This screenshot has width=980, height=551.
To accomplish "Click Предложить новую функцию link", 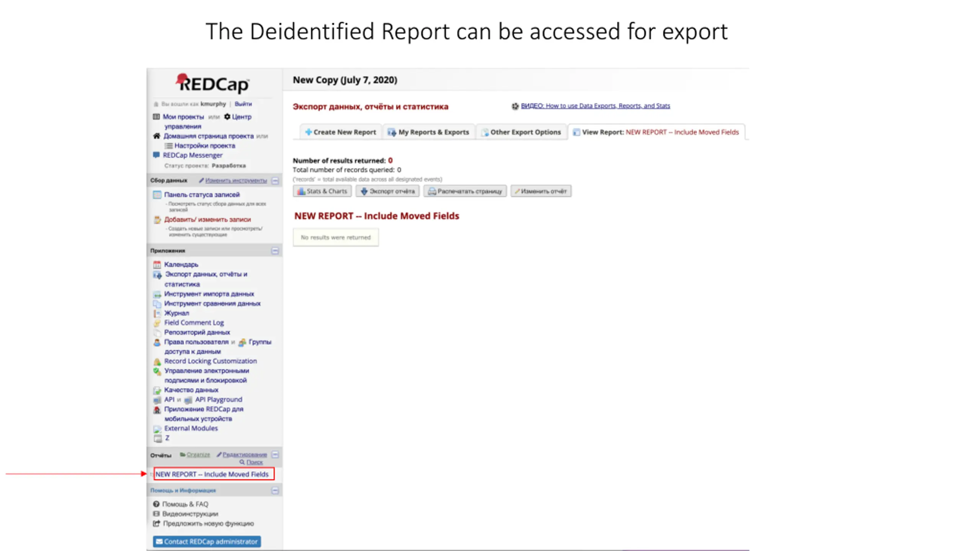I will pyautogui.click(x=208, y=523).
